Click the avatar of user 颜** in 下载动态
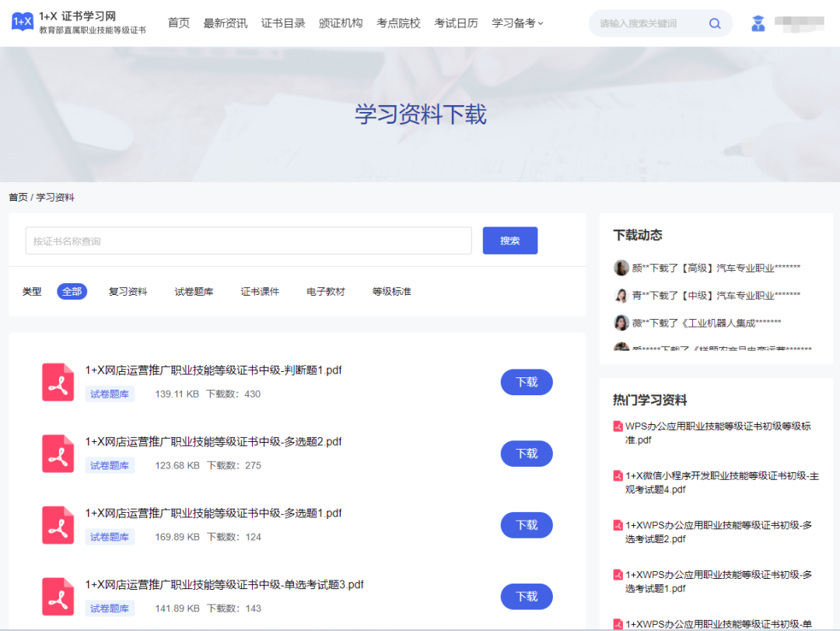Image resolution: width=840 pixels, height=631 pixels. pyautogui.click(x=621, y=268)
